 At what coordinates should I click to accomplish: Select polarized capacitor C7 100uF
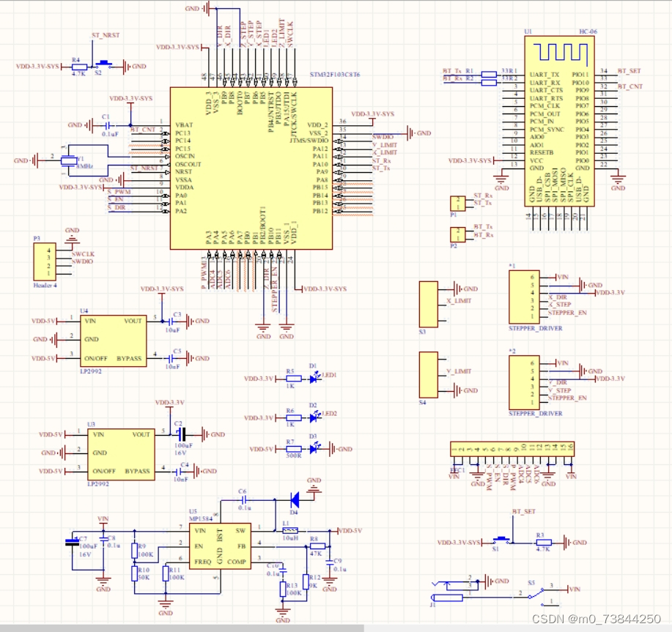tap(72, 542)
